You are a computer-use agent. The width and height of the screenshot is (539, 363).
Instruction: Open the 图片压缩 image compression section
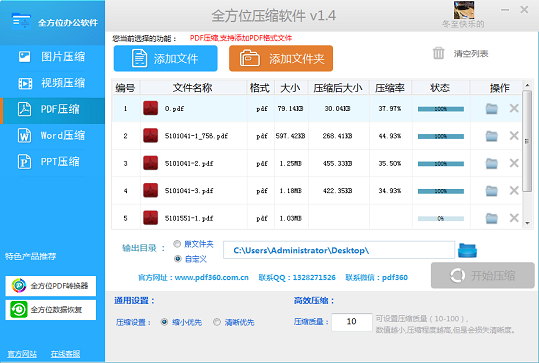coord(52,57)
